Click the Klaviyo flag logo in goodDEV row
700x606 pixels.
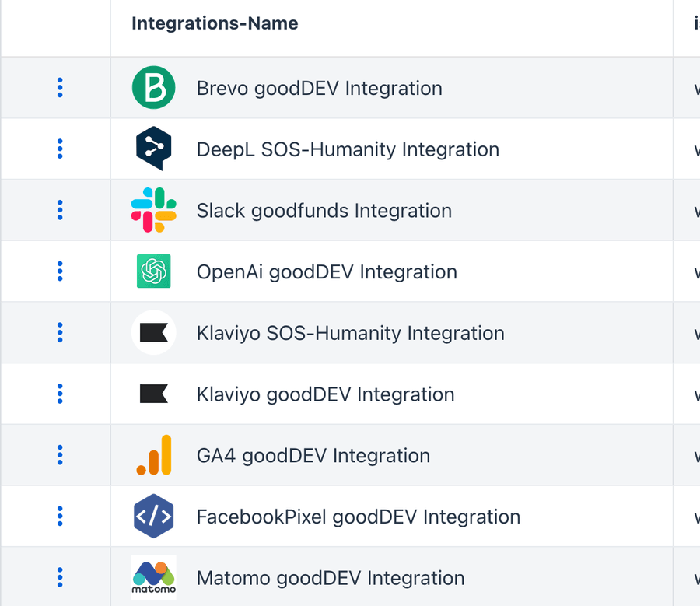[153, 394]
